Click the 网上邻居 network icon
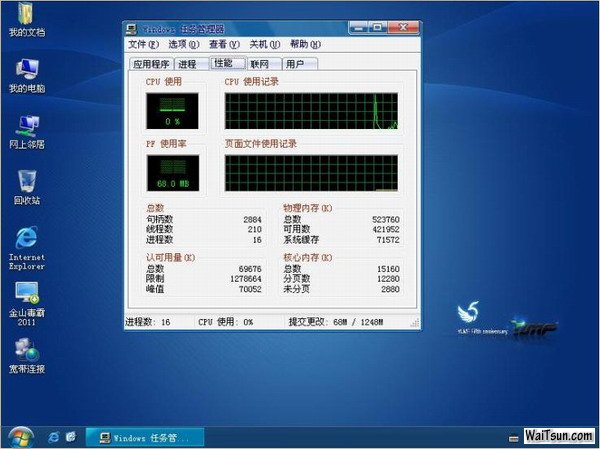This screenshot has height=449, width=600. click(x=26, y=126)
